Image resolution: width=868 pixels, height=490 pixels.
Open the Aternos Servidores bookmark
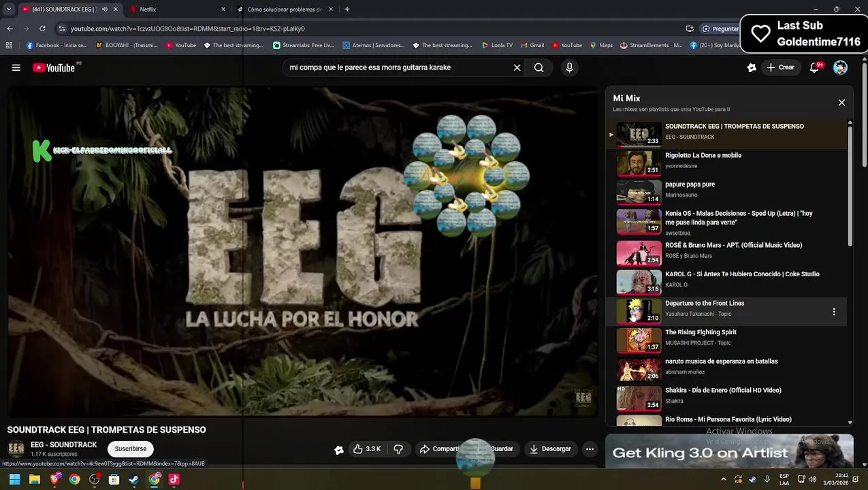click(374, 46)
